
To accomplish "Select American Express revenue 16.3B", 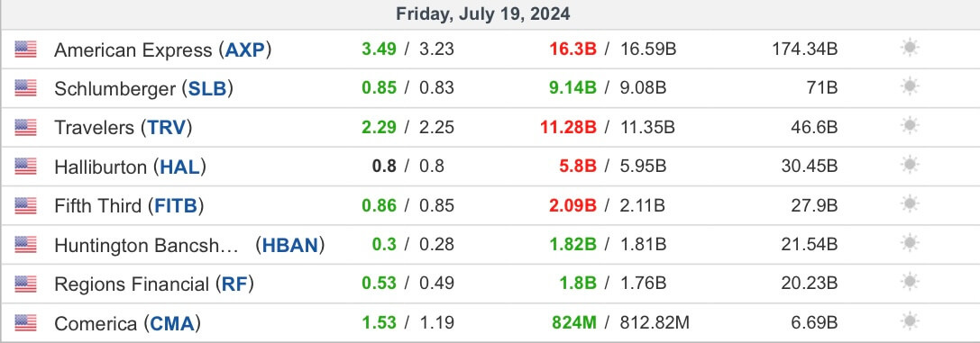I will pyautogui.click(x=573, y=49).
